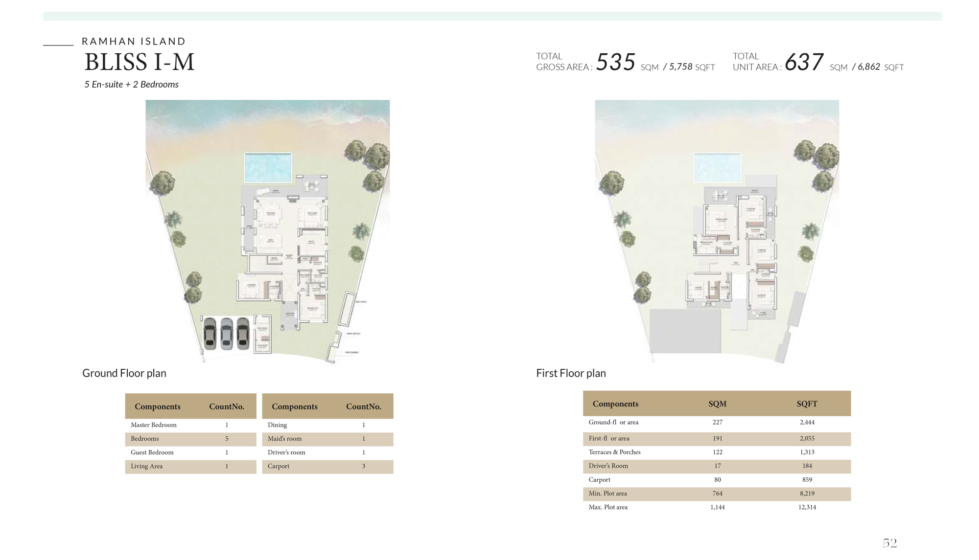Click the RAMHAN ISLAND heading
Image resolution: width=979 pixels, height=560 pixels.
point(133,42)
